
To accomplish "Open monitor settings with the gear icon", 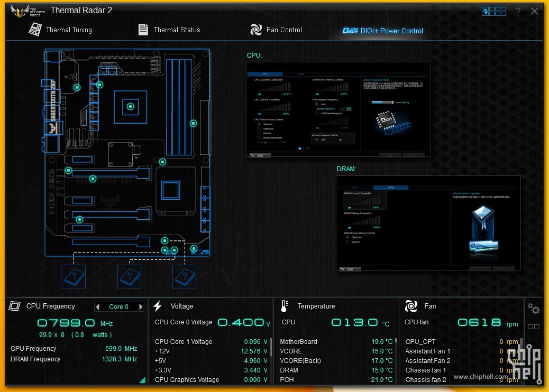I will click(533, 308).
